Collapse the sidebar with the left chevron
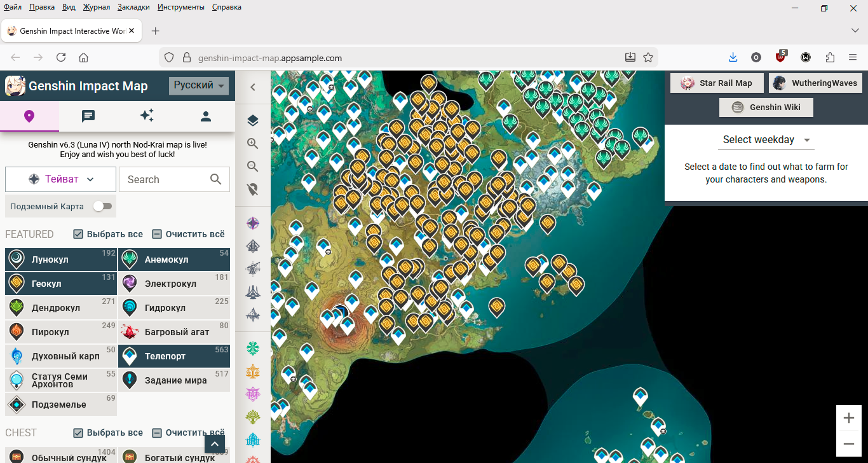Image resolution: width=868 pixels, height=463 pixels. pyautogui.click(x=253, y=87)
